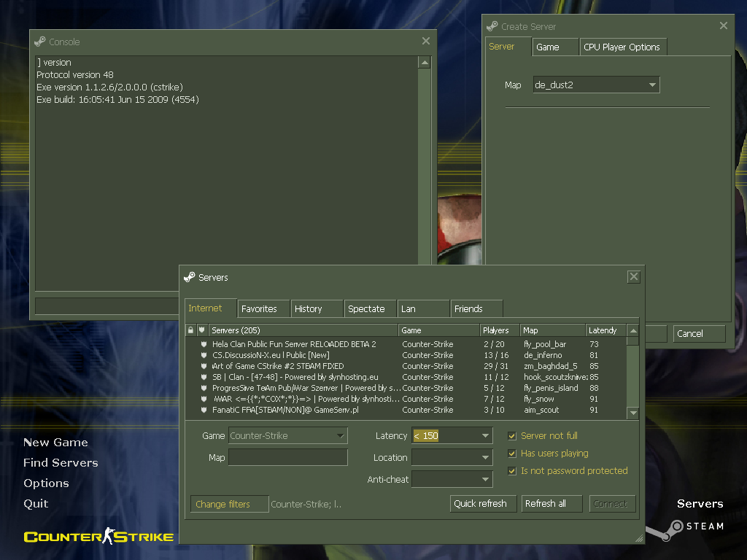Screen dimensions: 747x560
Task: Open the CPU Player Options tab
Action: point(623,47)
